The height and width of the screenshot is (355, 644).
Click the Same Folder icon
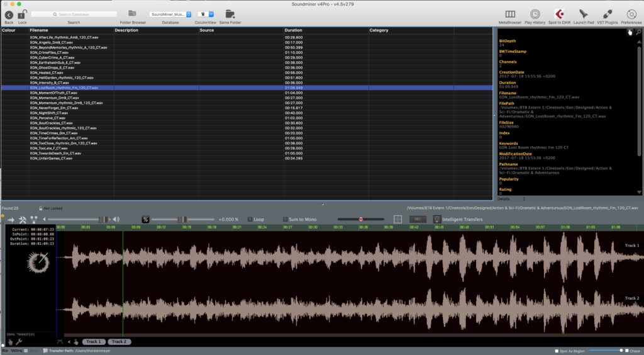pos(230,14)
